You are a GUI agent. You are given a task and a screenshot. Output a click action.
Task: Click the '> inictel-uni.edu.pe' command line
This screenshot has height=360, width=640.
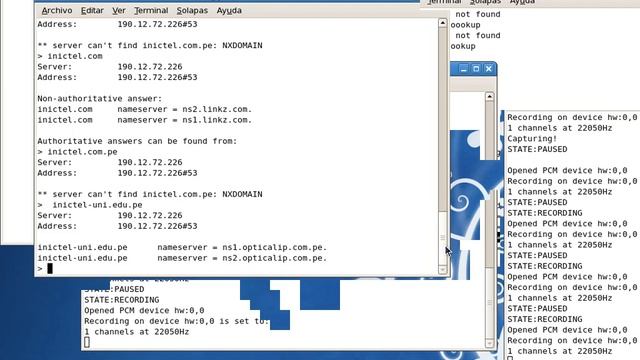click(x=90, y=205)
